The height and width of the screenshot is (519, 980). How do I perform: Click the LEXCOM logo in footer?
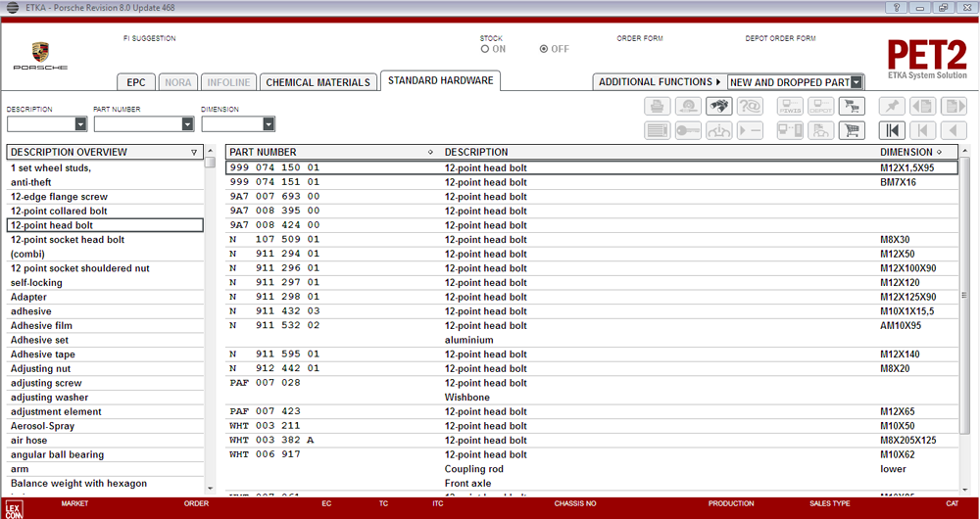click(x=13, y=508)
